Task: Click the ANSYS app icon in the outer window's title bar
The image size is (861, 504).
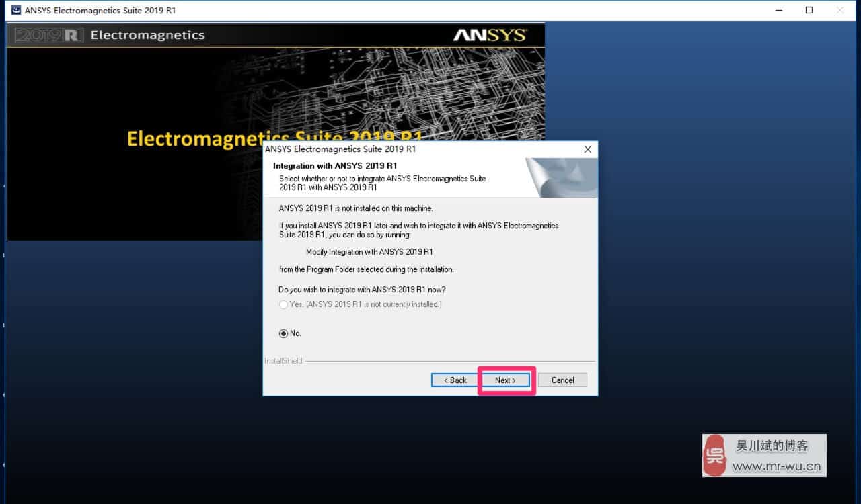Action: coord(15,10)
